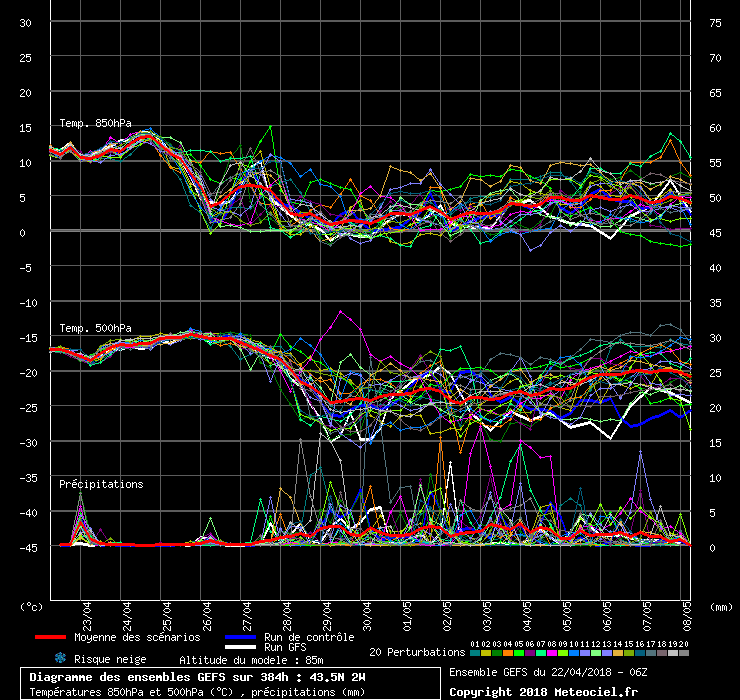Select perturbation 19 light gray swatch
Viewport: 740px width, 700px height.
pyautogui.click(x=673, y=653)
